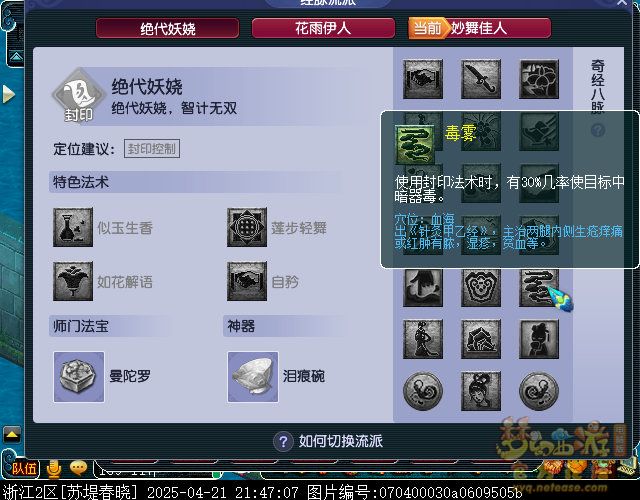Select the flower meridian node in top row
Viewport: 640px width, 500px height.
pyautogui.click(x=539, y=79)
